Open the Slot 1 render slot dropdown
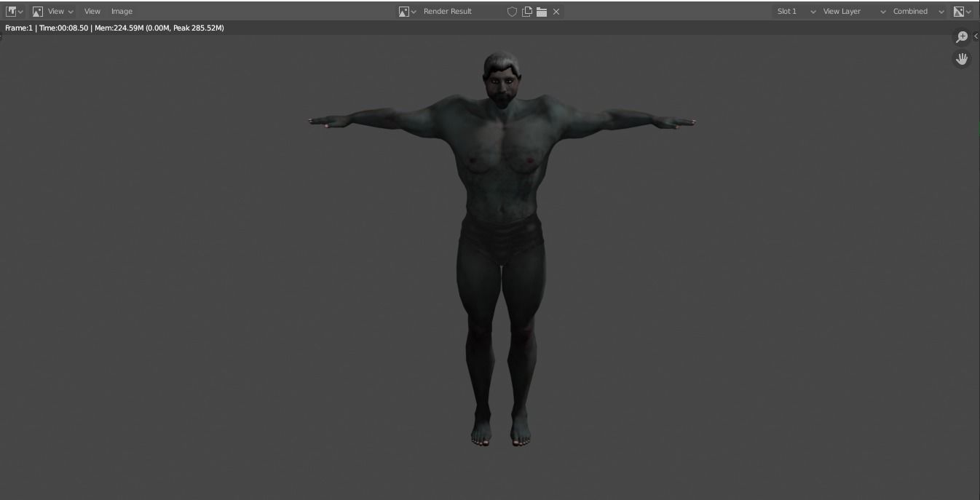Image resolution: width=980 pixels, height=500 pixels. pyautogui.click(x=795, y=12)
